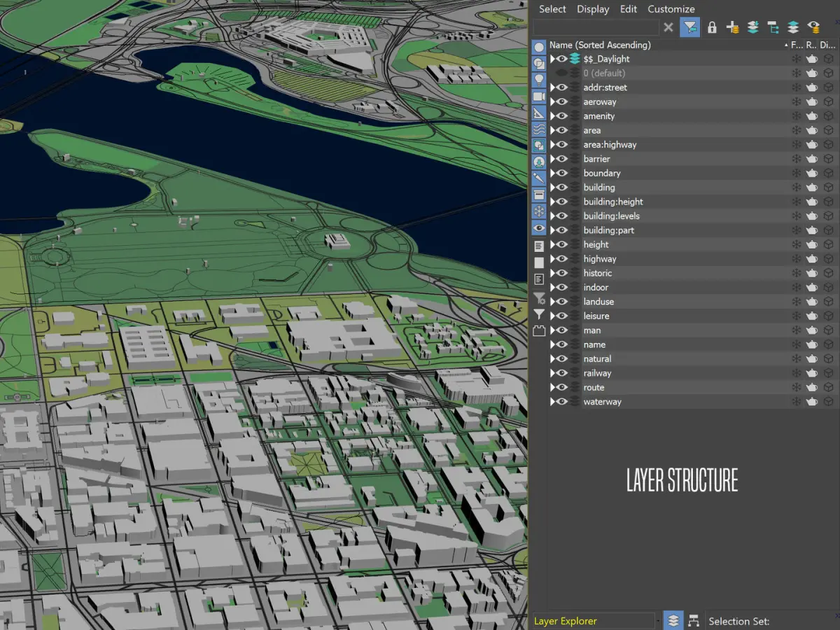
Task: Hide the highway layer using eye icon
Action: tap(562, 259)
